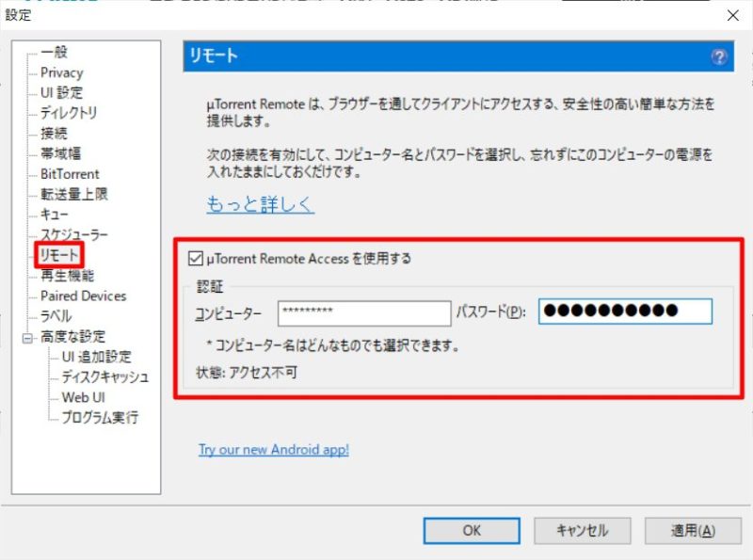Viewport: 753px width, 560px height.
Task: Open the ラベル settings page
Action: tap(56, 316)
